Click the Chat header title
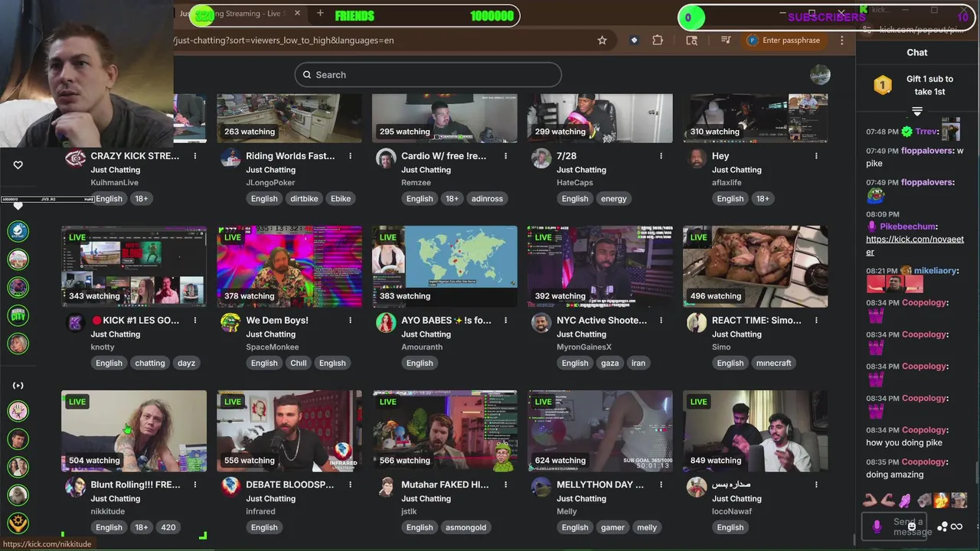The height and width of the screenshot is (551, 980). pos(917,53)
